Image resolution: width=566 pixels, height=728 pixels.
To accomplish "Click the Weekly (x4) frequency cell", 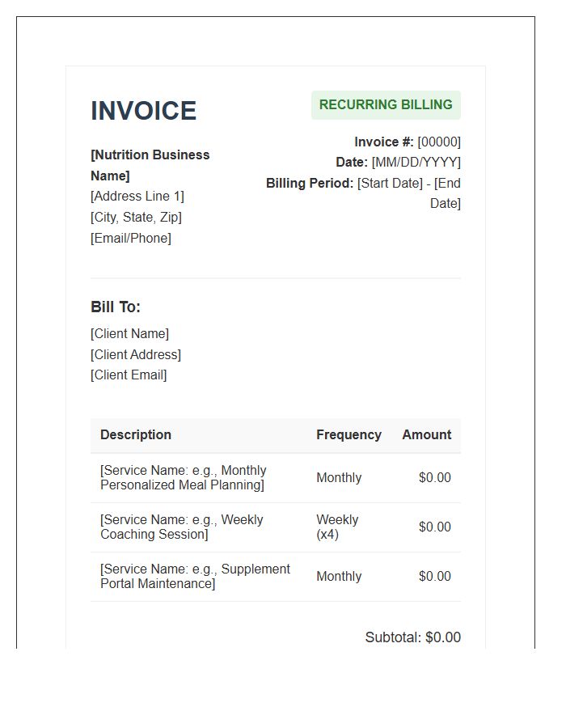I will tap(337, 527).
